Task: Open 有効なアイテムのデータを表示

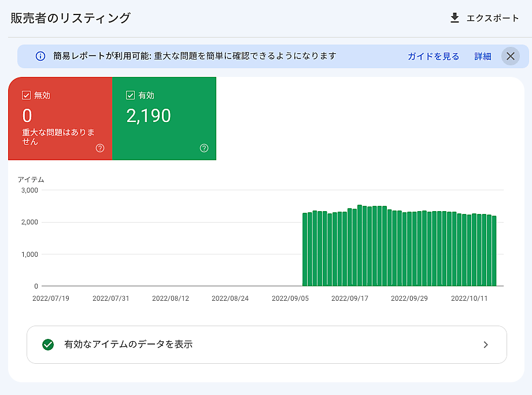Action: pyautogui.click(x=128, y=345)
